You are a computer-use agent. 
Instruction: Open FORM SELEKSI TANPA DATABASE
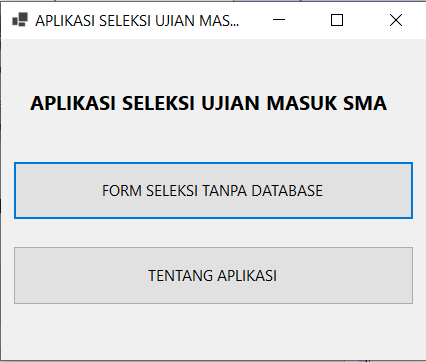213,191
